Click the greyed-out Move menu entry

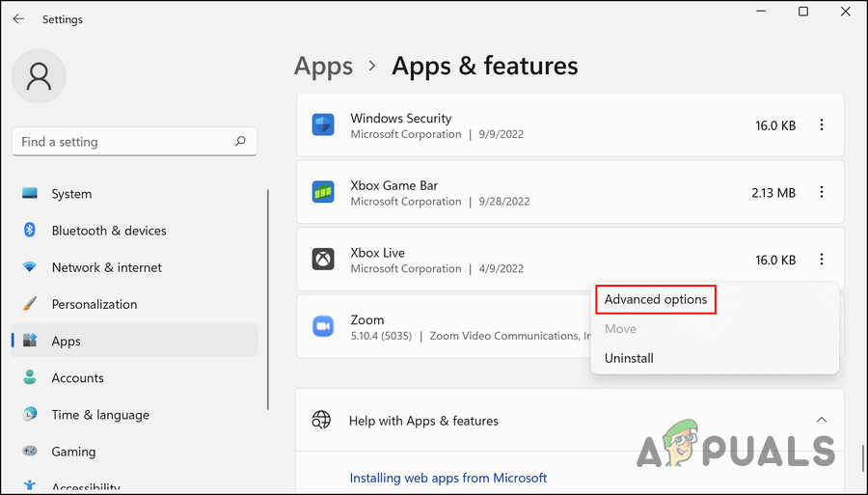[620, 329]
